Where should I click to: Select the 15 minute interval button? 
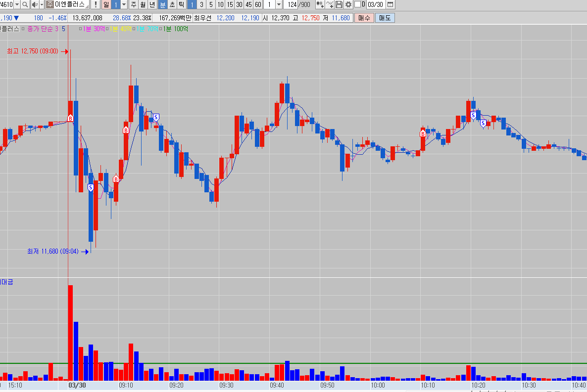point(230,4)
